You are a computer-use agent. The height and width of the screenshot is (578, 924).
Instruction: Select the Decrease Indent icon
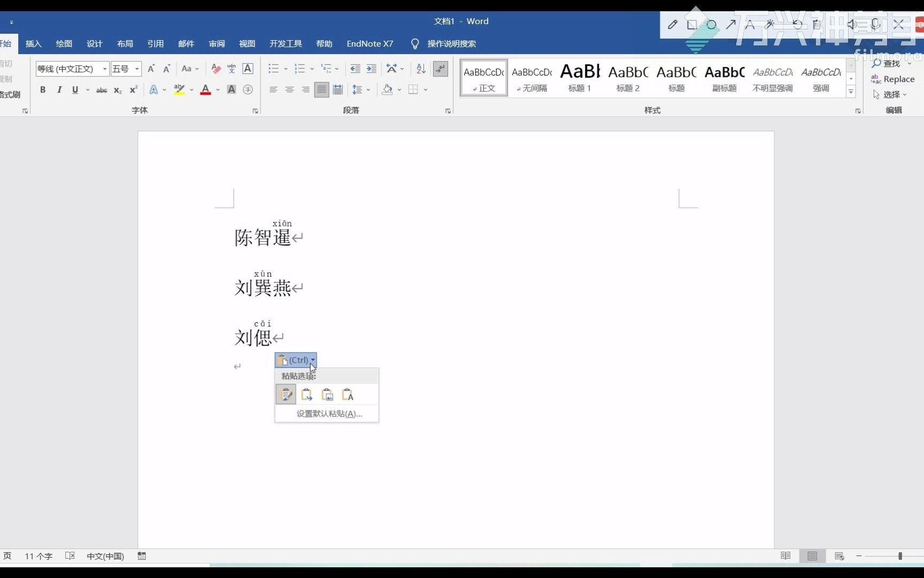coord(355,69)
